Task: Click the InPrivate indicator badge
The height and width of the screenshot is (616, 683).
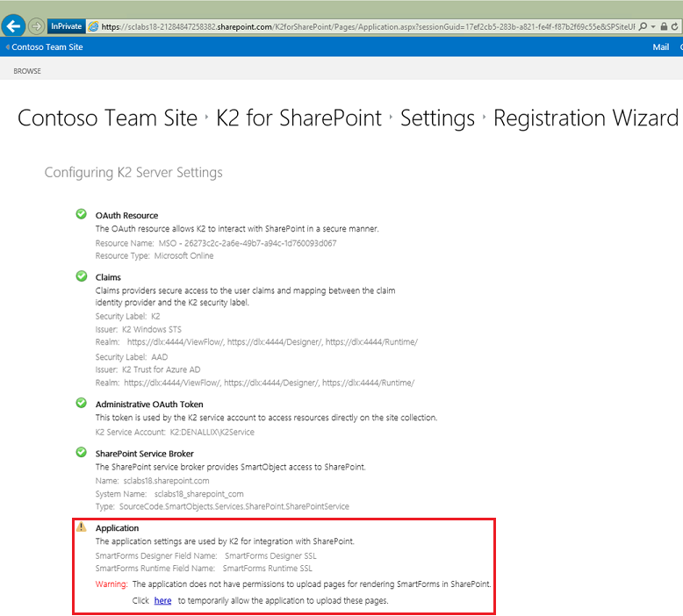Action: click(66, 26)
